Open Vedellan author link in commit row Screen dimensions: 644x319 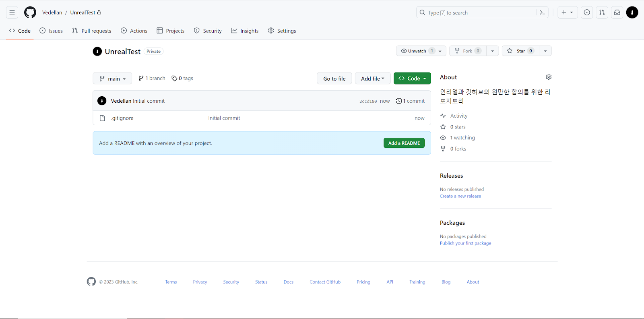(121, 101)
